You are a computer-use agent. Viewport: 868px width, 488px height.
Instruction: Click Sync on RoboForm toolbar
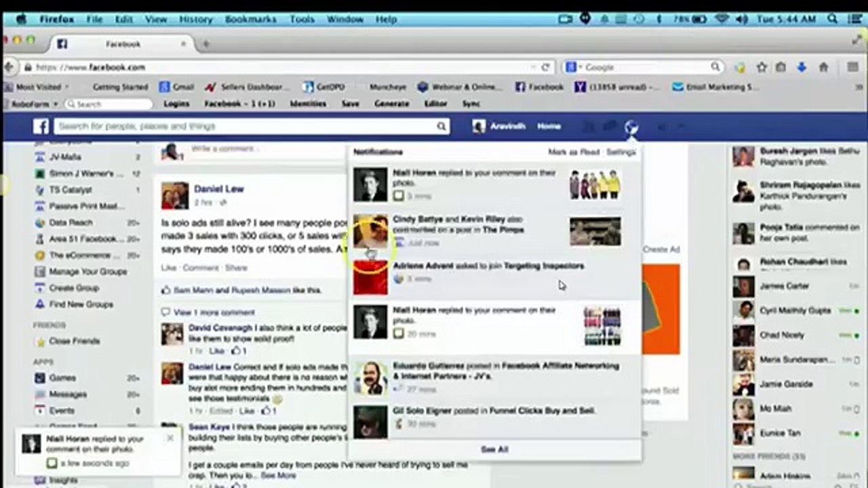pos(471,104)
